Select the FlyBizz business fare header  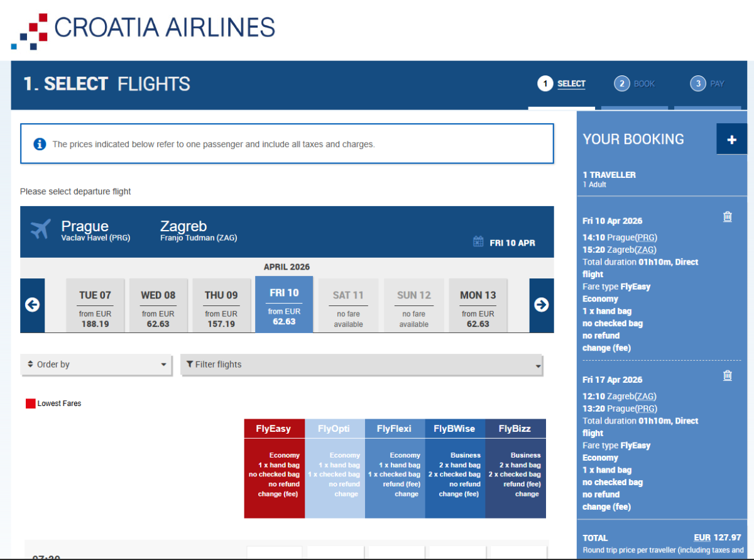coord(515,429)
